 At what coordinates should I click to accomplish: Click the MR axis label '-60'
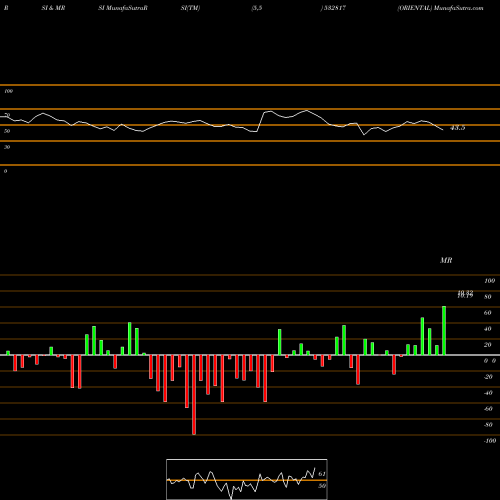488,409
